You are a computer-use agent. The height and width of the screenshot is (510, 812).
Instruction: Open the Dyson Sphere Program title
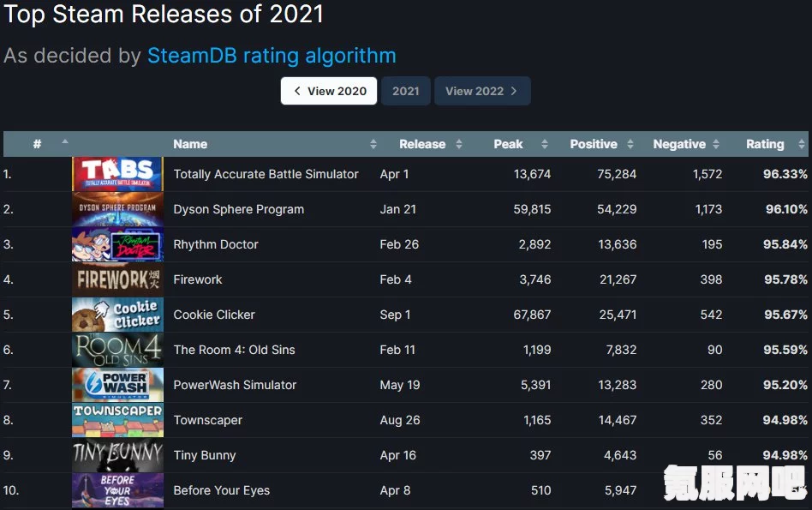[239, 209]
